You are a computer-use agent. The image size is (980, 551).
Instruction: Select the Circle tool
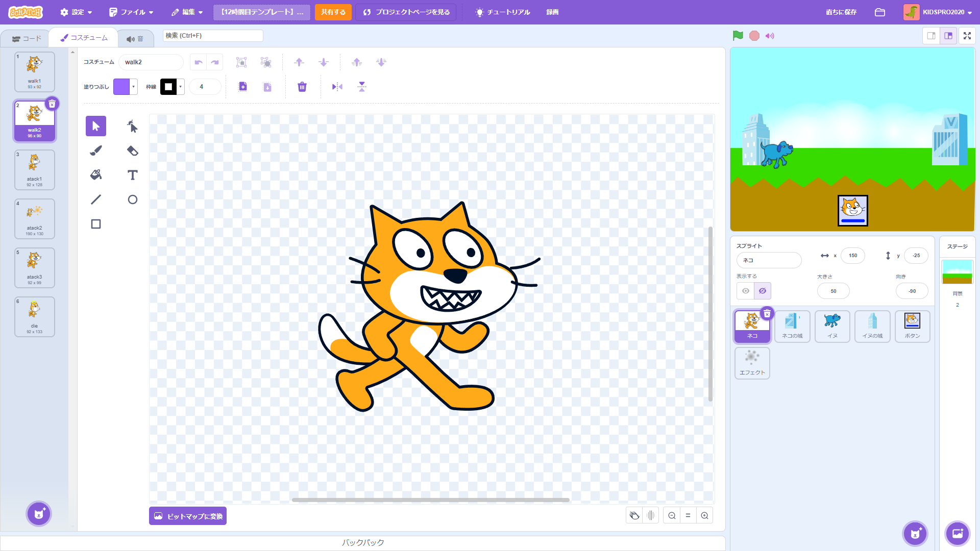click(132, 199)
